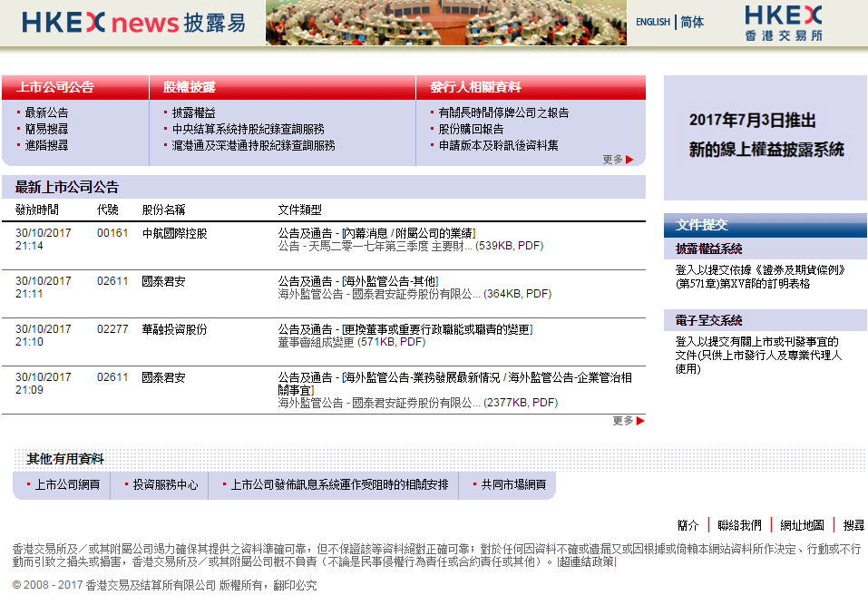
Task: Click the 股份名稱 column header
Action: tap(163, 210)
